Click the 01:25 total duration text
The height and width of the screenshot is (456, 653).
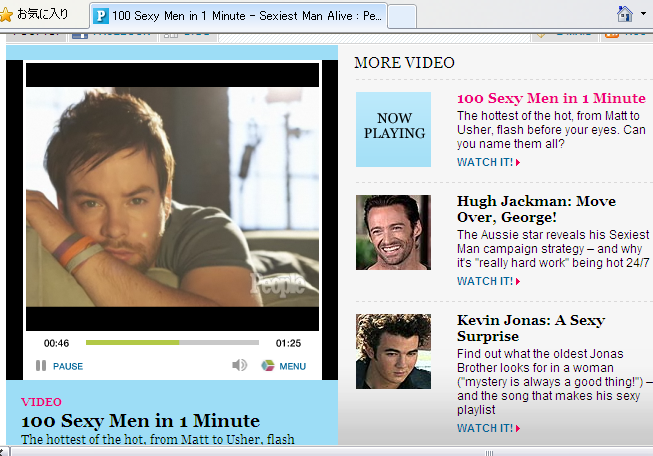288,343
